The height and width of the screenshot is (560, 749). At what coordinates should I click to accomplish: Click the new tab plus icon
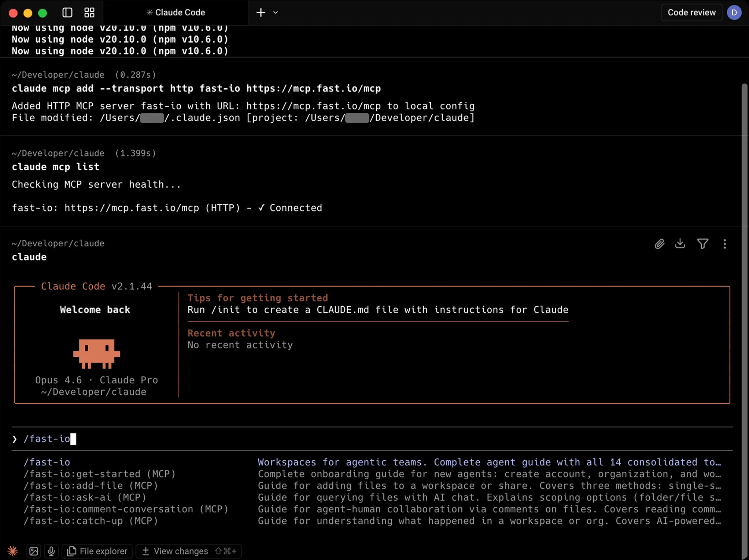point(261,12)
